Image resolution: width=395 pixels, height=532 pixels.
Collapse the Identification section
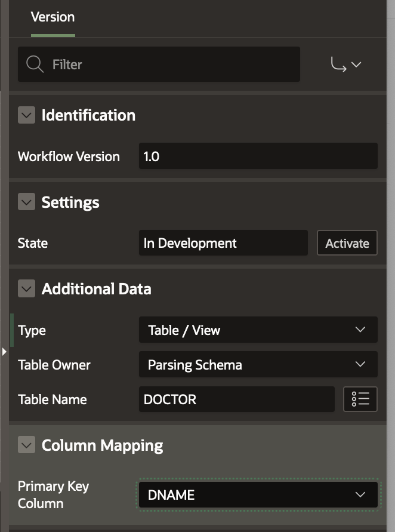27,115
